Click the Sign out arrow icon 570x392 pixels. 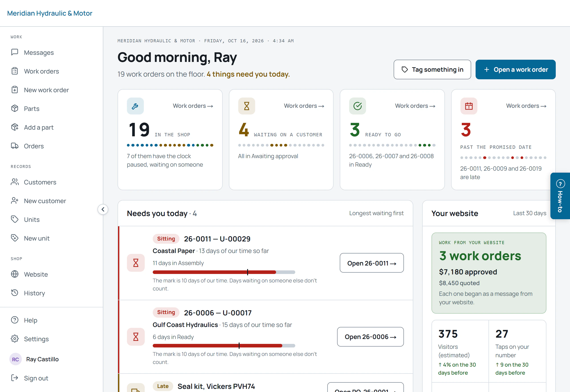coord(15,378)
